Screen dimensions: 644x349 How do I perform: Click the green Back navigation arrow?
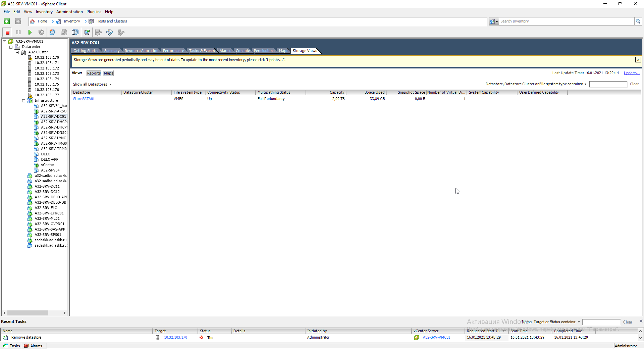(7, 21)
